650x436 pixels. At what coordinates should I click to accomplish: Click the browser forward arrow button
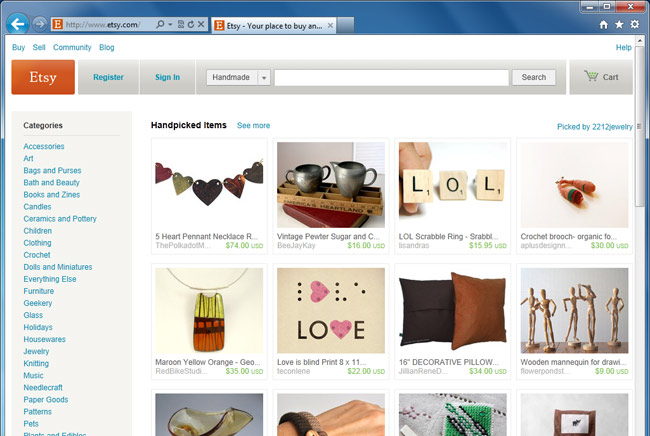tap(39, 23)
